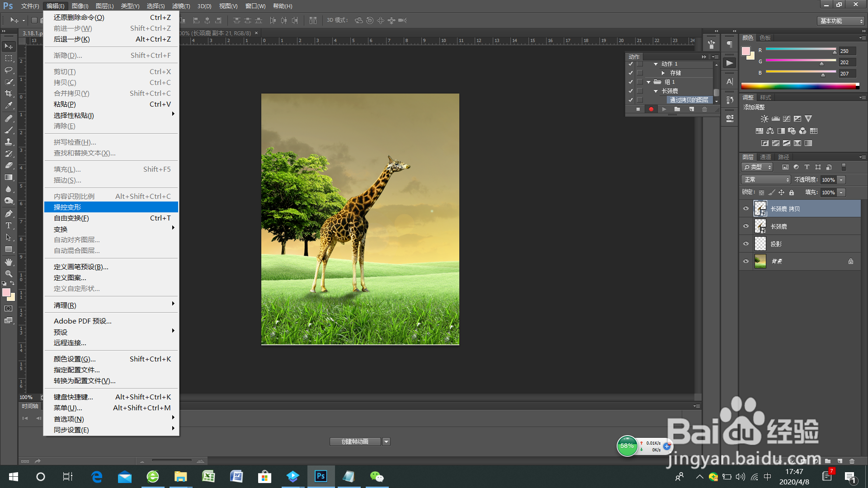Image resolution: width=868 pixels, height=488 pixels.
Task: Select the Eyedropper tool
Action: pos(9,105)
